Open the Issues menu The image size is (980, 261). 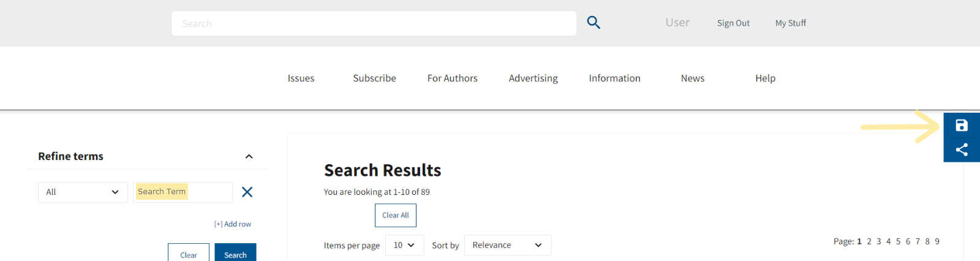click(x=301, y=78)
